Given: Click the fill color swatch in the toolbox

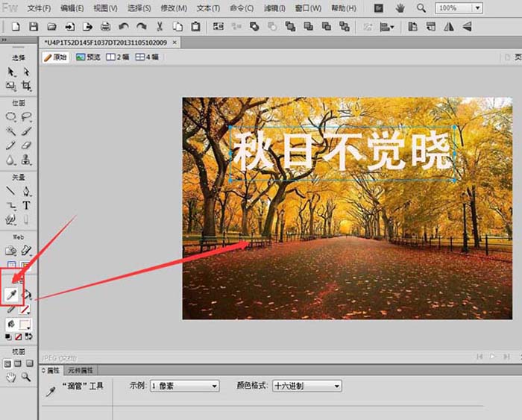Looking at the screenshot, I should coord(26,325).
